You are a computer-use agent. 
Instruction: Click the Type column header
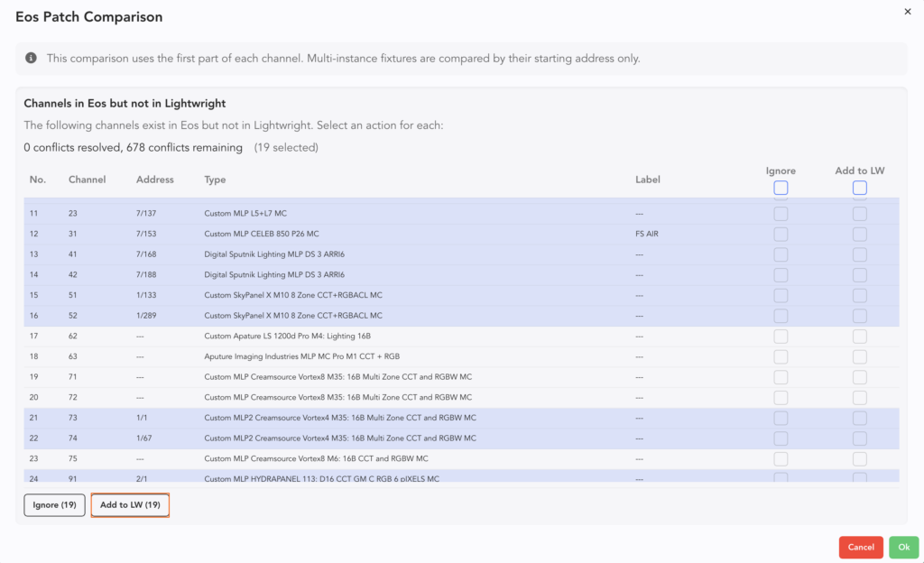point(215,180)
